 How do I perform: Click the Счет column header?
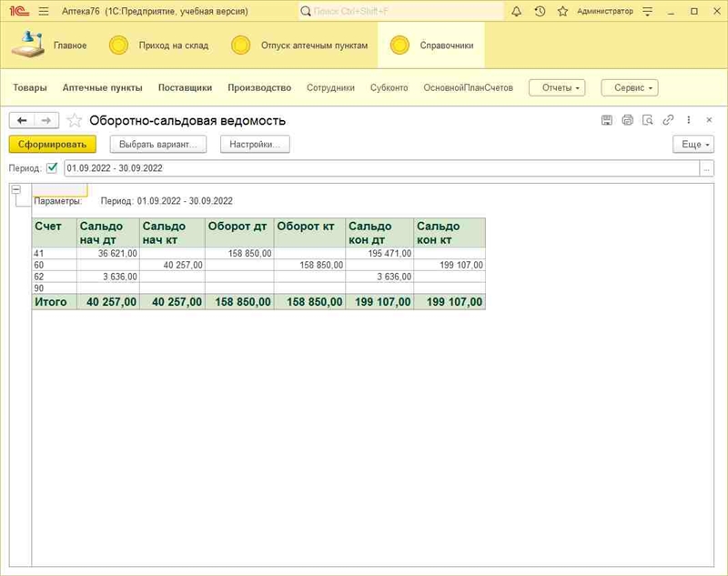click(55, 233)
